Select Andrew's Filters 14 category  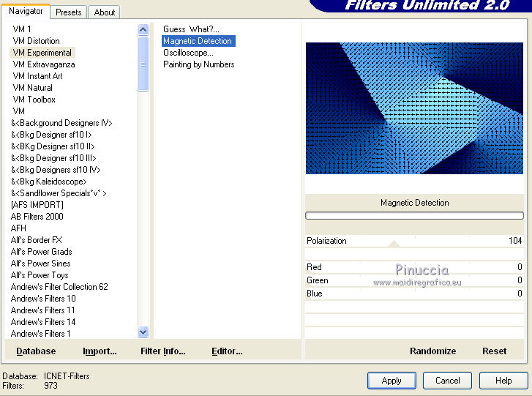pos(43,322)
